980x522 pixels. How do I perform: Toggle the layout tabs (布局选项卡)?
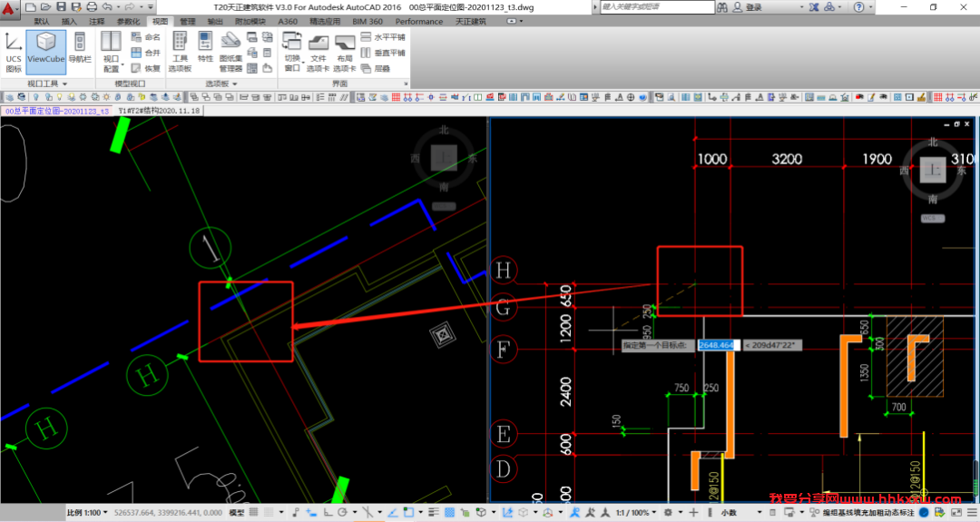(345, 52)
